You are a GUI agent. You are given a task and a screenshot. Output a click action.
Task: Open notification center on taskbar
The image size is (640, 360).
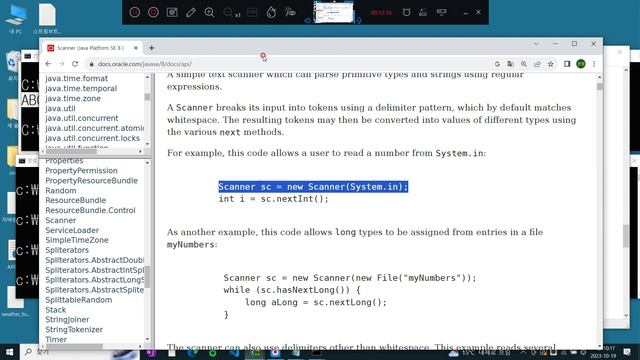tap(628, 352)
